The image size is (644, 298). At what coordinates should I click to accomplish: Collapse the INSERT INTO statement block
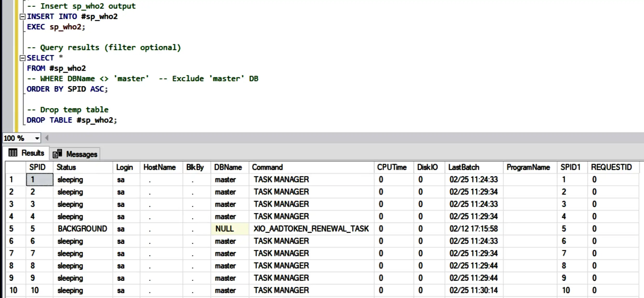(x=23, y=17)
